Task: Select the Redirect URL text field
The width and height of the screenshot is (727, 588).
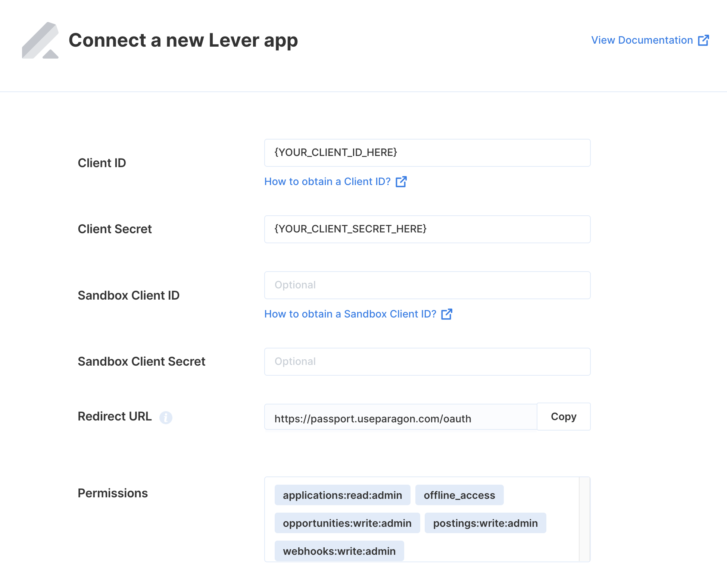Action: (400, 417)
